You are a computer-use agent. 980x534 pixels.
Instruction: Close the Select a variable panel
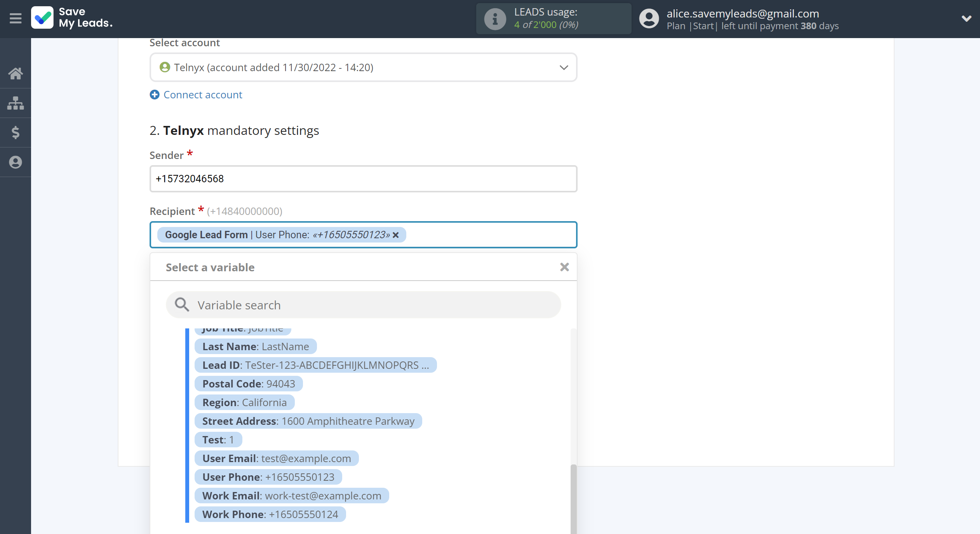point(564,267)
